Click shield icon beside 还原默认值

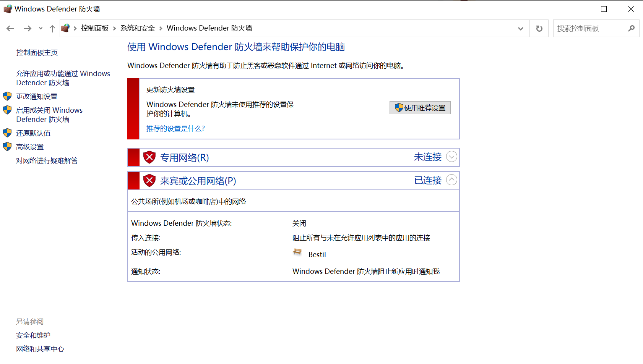(7, 133)
